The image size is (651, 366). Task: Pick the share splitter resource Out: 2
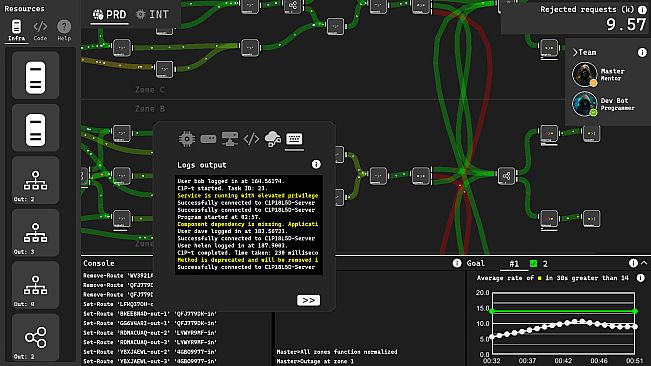click(x=35, y=337)
